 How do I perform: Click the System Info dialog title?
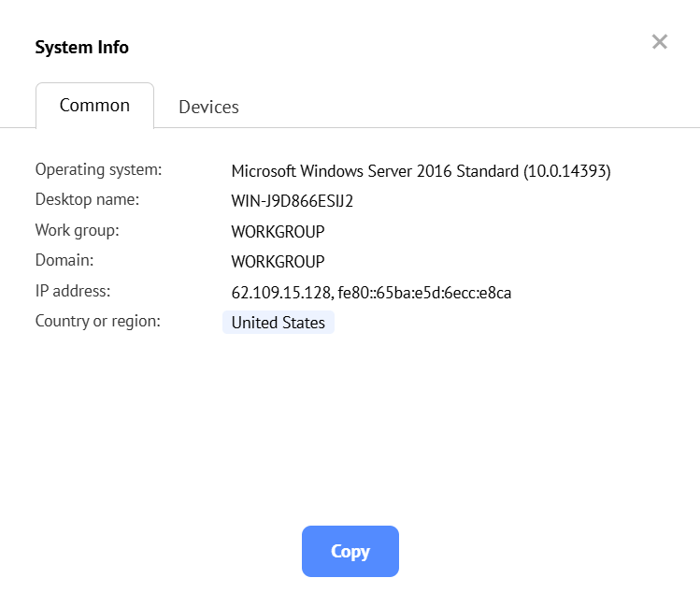pos(82,47)
